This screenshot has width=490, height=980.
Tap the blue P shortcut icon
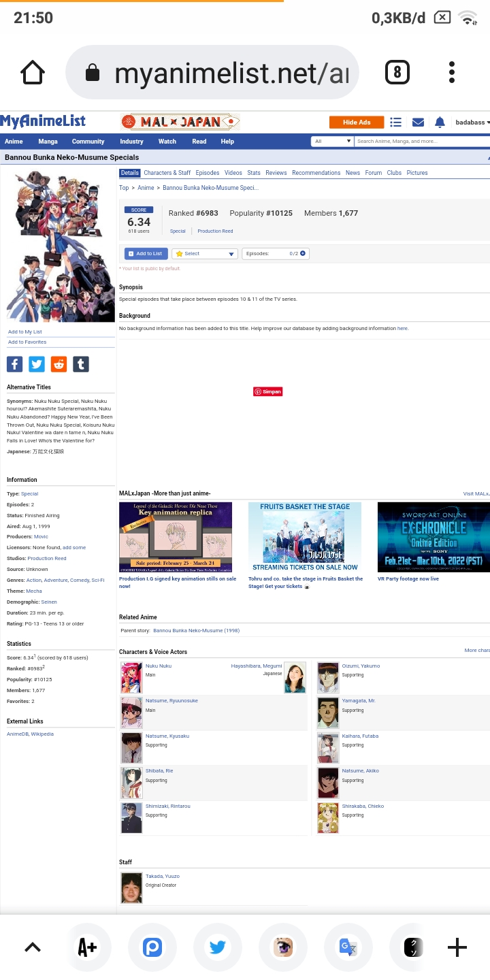[x=152, y=947]
